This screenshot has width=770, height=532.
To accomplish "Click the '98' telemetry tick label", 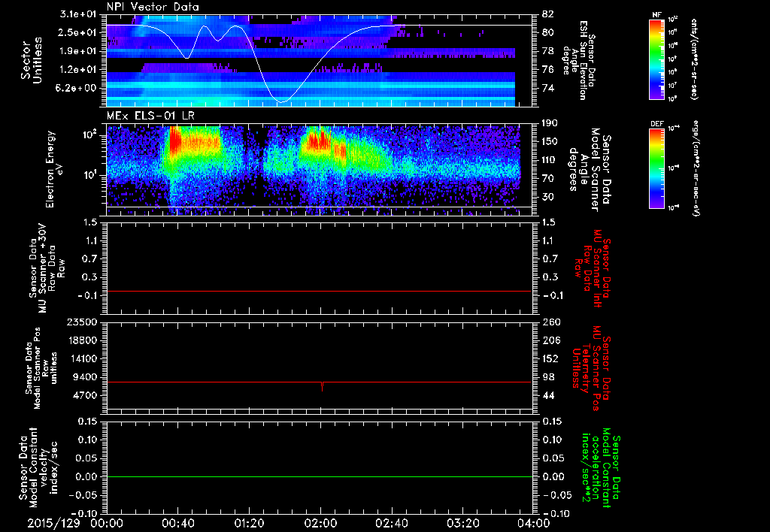I will pyautogui.click(x=547, y=377).
